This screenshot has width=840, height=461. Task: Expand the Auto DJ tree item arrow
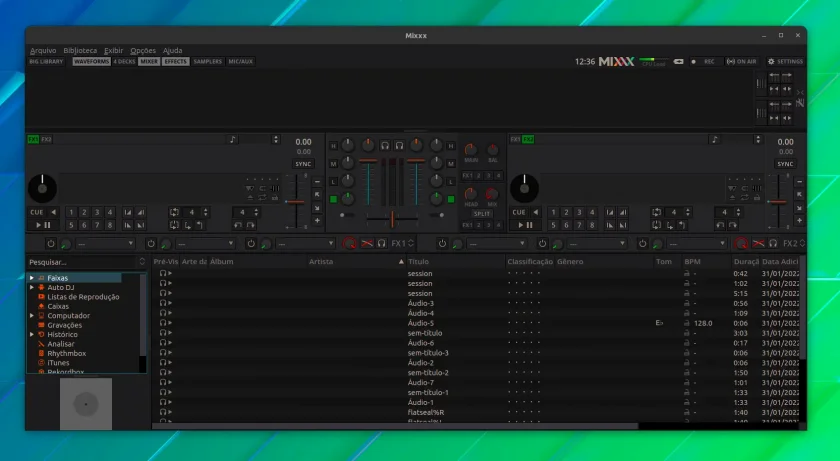[32, 288]
